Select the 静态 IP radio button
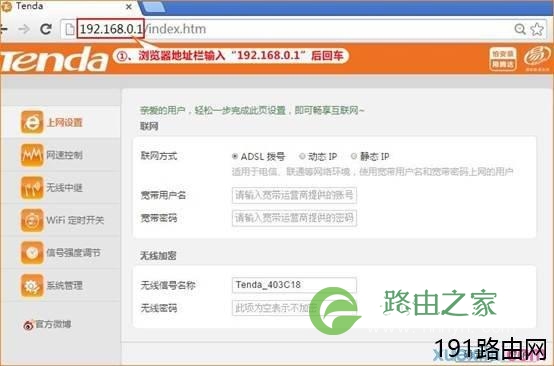The width and height of the screenshot is (554, 366). click(354, 156)
